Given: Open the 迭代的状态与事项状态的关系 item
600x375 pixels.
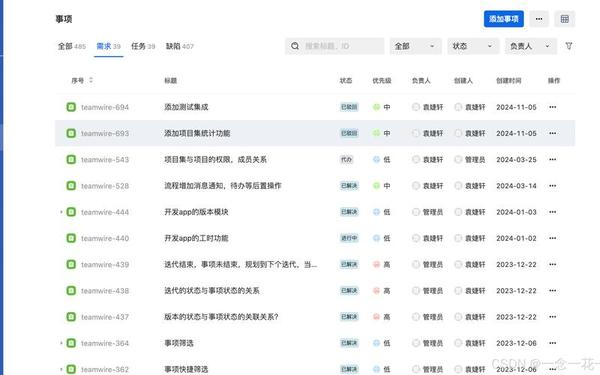Looking at the screenshot, I should pos(212,290).
